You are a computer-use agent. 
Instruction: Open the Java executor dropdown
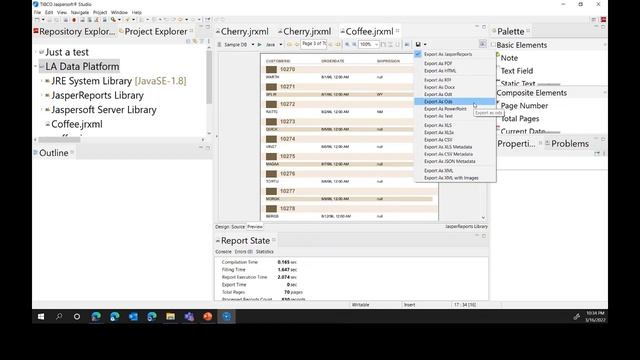[x=281, y=44]
